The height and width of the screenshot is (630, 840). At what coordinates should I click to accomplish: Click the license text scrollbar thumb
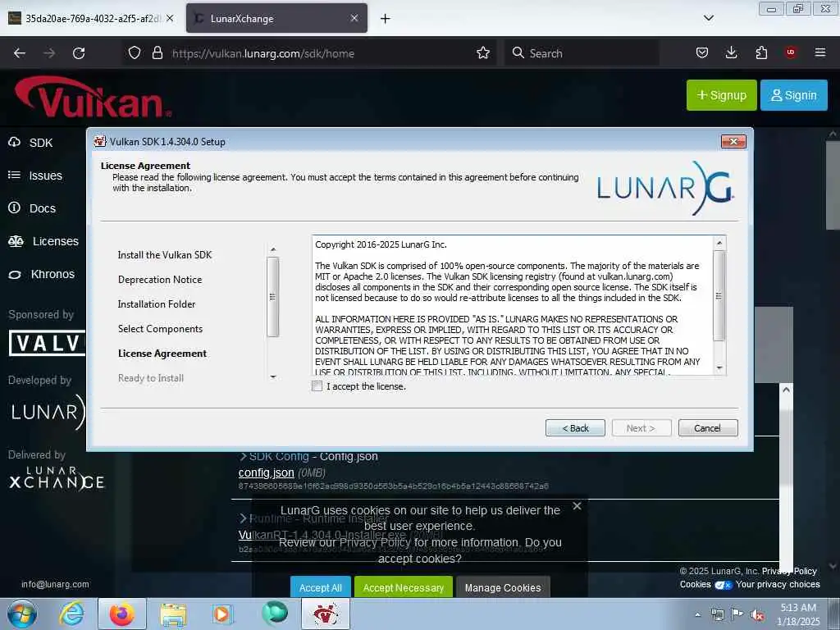point(719,295)
